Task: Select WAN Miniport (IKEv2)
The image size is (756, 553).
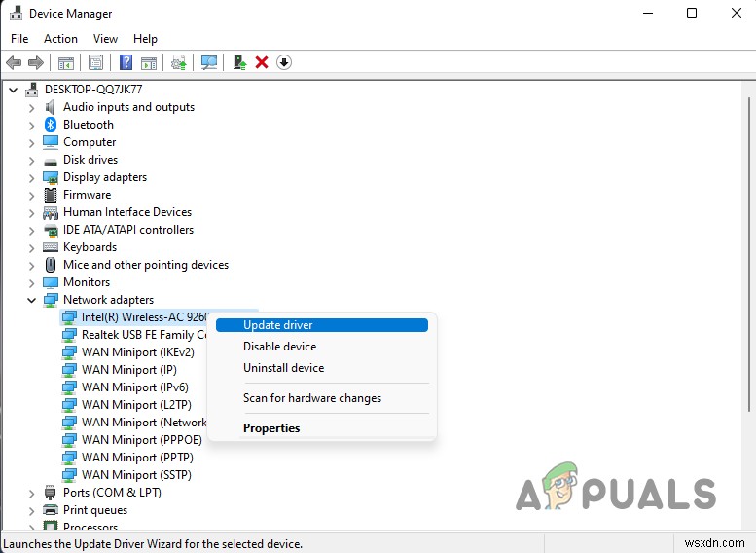Action: 138,352
